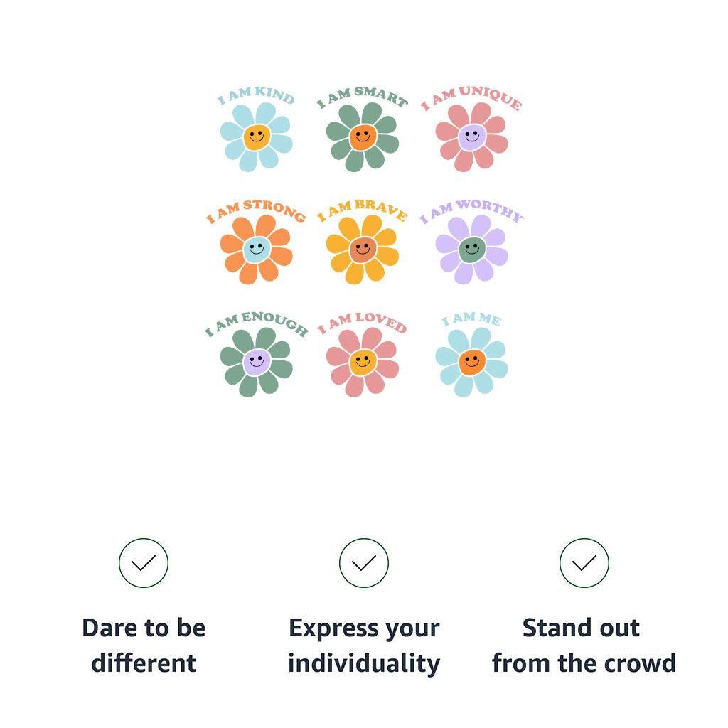Viewport: 728px width, 728px height.
Task: Click the green "I AM ENOUGH" flower
Action: [257, 362]
